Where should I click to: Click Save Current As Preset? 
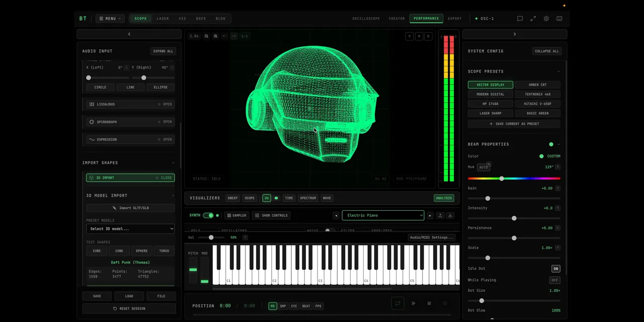pyautogui.click(x=514, y=124)
